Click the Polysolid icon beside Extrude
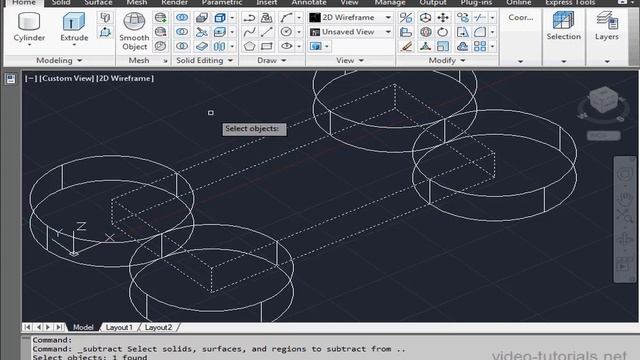Screen dimensions: 640x360 (105, 18)
